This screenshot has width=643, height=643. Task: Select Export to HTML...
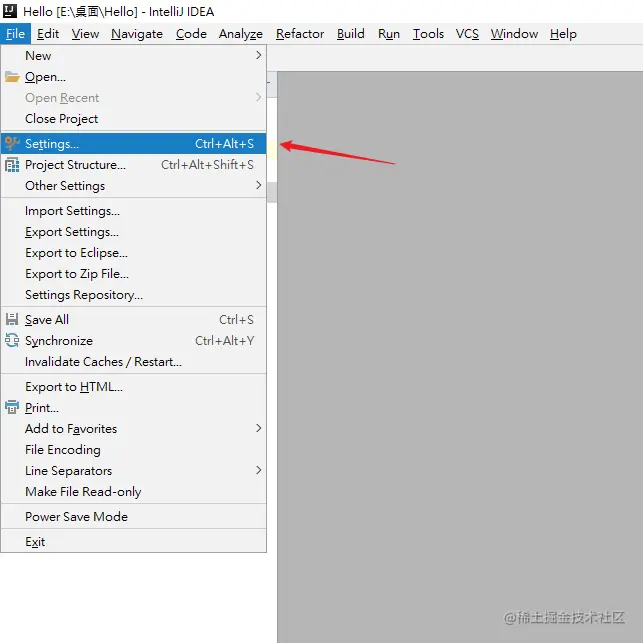(134, 387)
